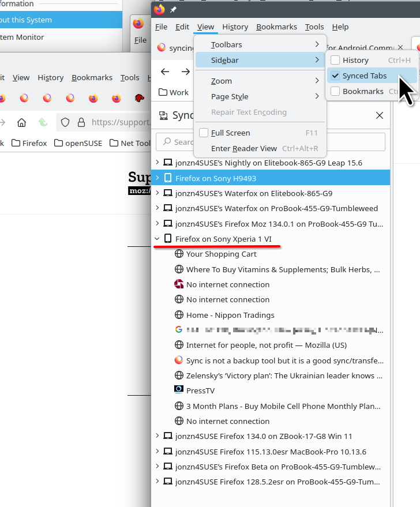Click the phone icon beside Sony Xperia 1 VI

[x=168, y=239]
